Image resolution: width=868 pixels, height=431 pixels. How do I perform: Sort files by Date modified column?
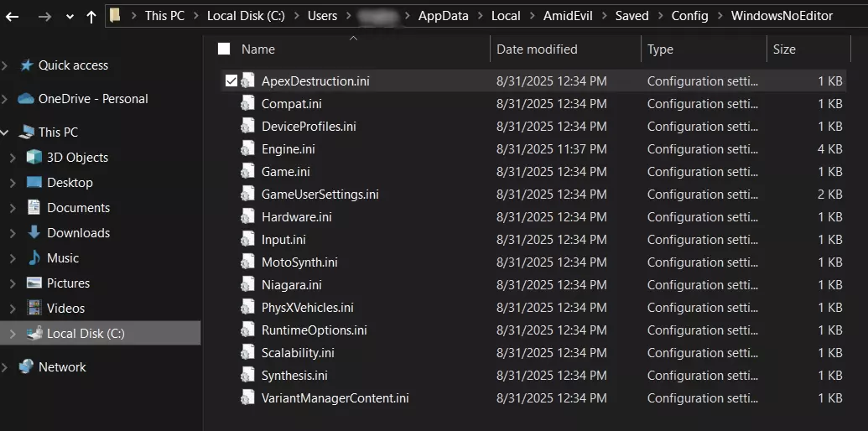coord(537,49)
